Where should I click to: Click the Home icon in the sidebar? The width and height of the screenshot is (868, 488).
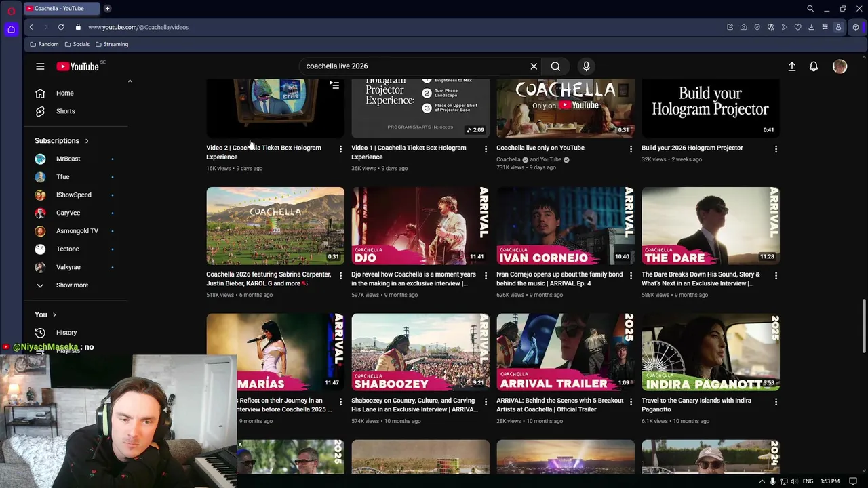click(40, 93)
